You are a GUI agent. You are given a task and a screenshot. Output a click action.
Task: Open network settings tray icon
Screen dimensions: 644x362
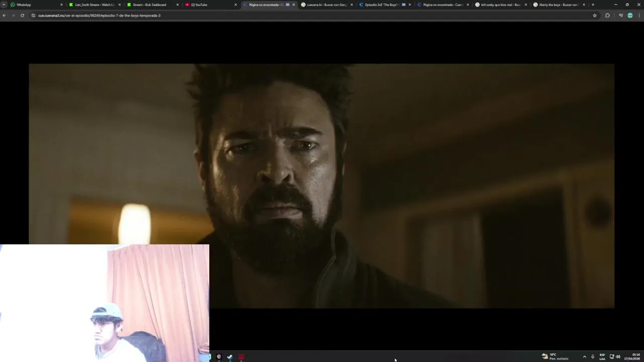coord(612,357)
